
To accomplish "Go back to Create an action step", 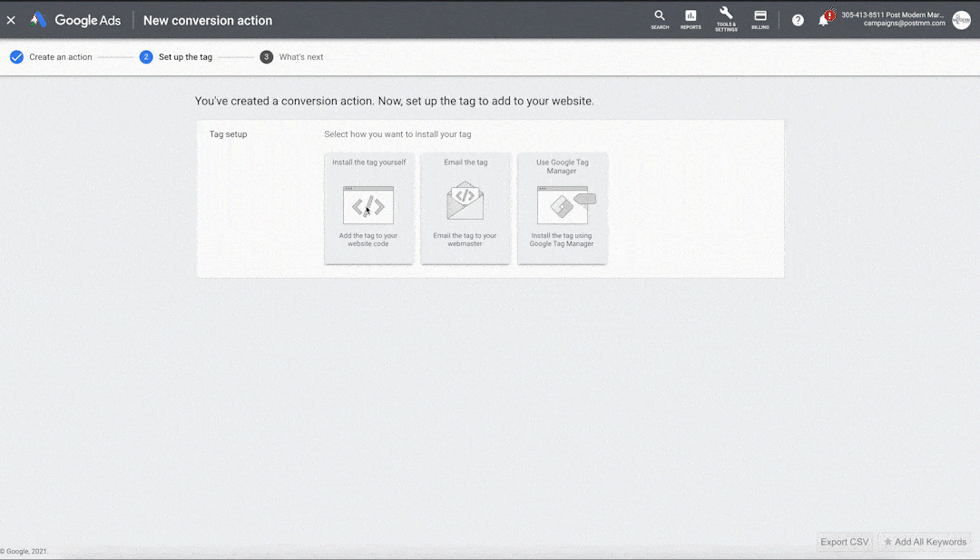I will [x=60, y=57].
